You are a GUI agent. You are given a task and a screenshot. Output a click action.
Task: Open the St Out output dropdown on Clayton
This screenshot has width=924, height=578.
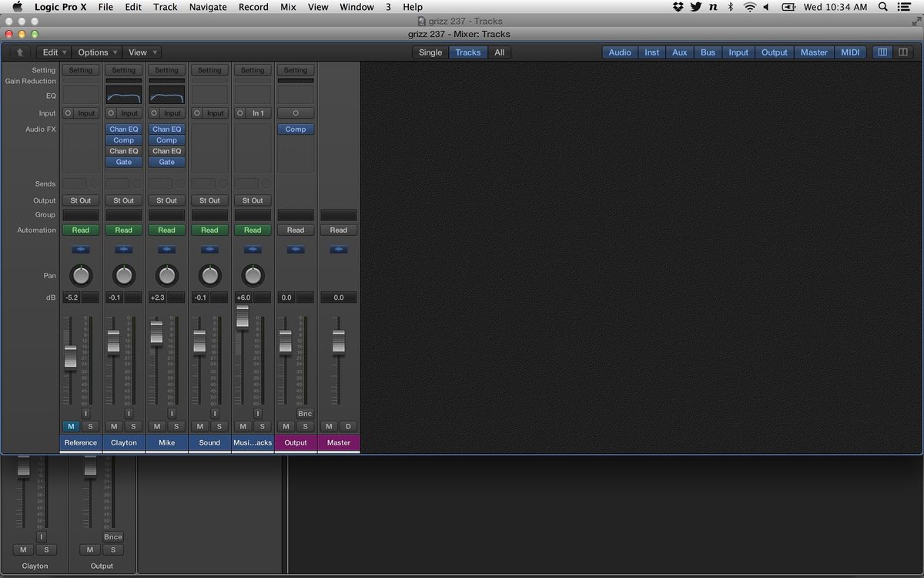(x=123, y=200)
